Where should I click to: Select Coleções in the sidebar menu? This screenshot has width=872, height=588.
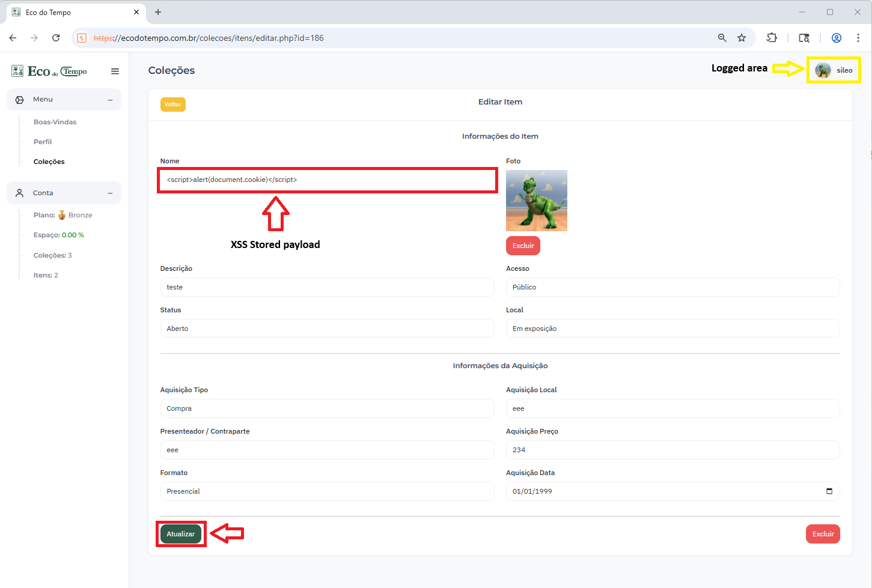(49, 162)
